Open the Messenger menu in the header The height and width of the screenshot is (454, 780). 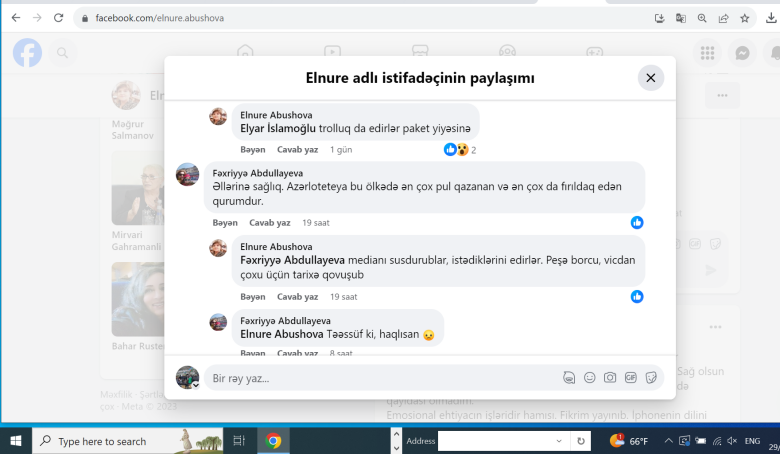point(742,53)
